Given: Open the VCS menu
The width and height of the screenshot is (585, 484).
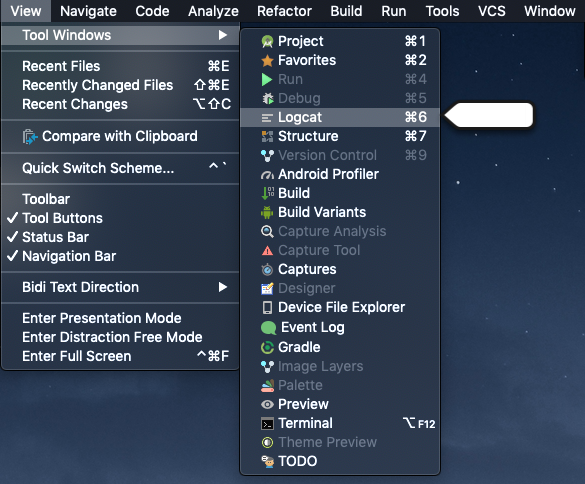Looking at the screenshot, I should (x=492, y=11).
